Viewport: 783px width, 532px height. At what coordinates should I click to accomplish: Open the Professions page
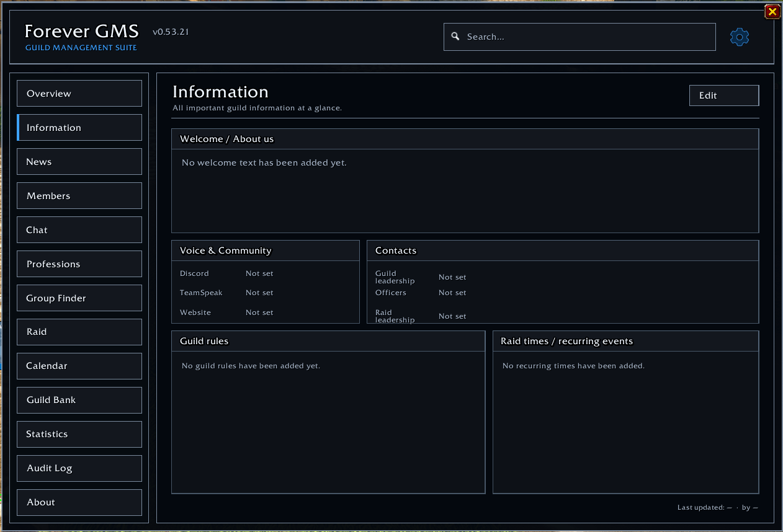click(x=79, y=264)
